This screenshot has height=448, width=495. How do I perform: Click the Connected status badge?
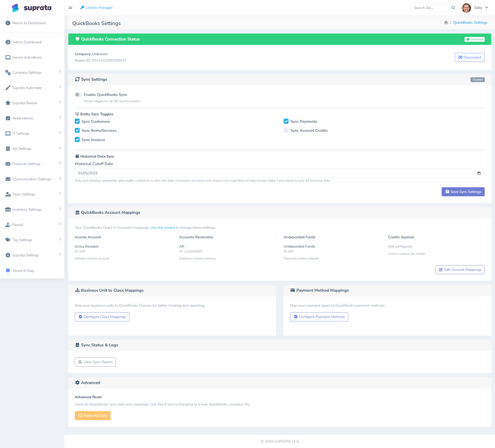pos(475,39)
